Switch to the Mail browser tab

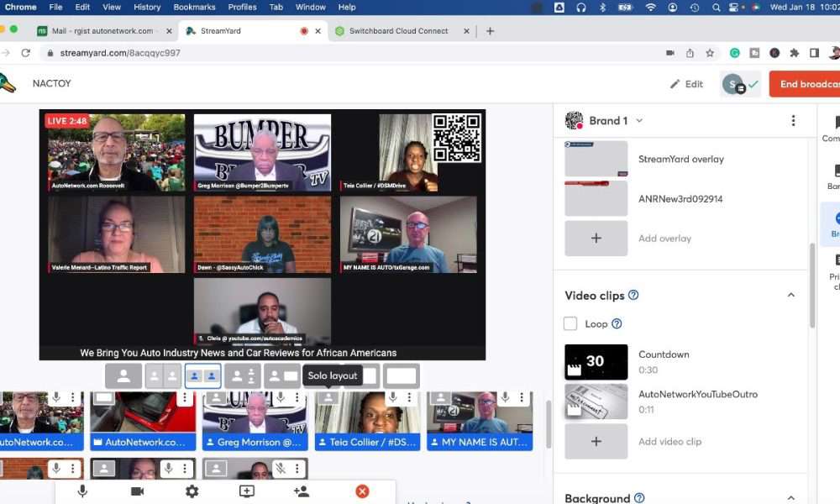pyautogui.click(x=104, y=31)
